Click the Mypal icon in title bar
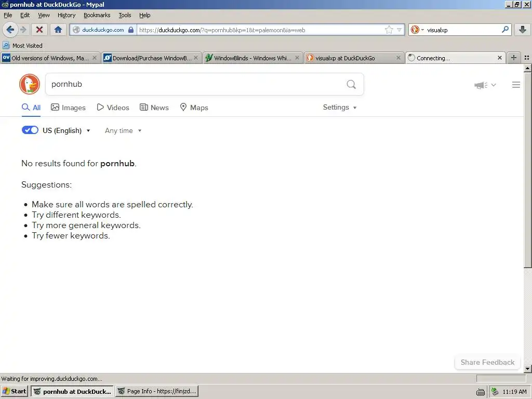This screenshot has height=399, width=532. pos(5,4)
